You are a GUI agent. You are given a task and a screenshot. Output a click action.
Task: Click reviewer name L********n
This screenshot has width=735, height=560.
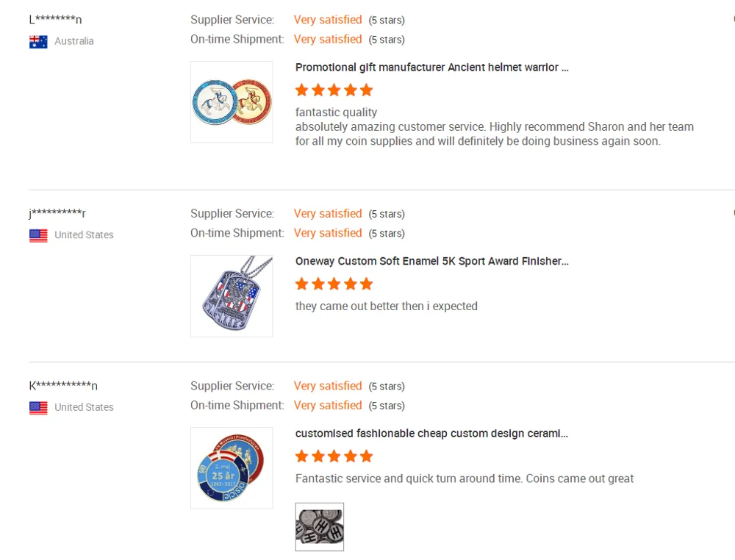tap(56, 20)
